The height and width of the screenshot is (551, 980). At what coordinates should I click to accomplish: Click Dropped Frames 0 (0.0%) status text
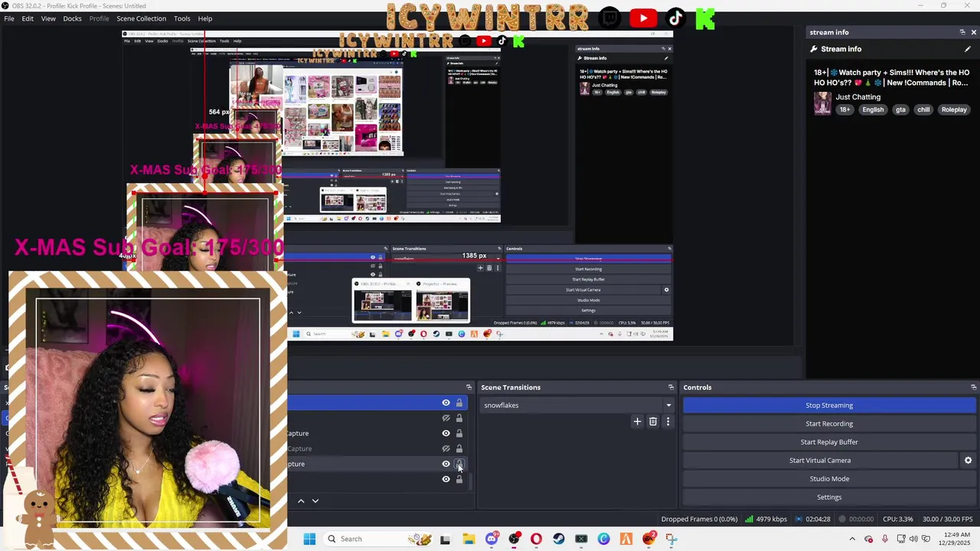tap(700, 519)
